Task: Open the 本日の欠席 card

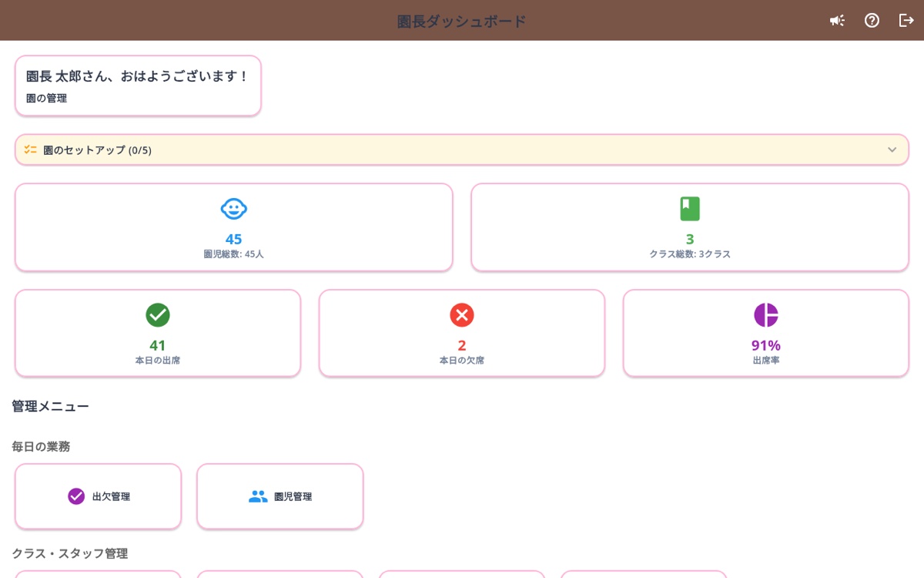Action: (x=462, y=333)
